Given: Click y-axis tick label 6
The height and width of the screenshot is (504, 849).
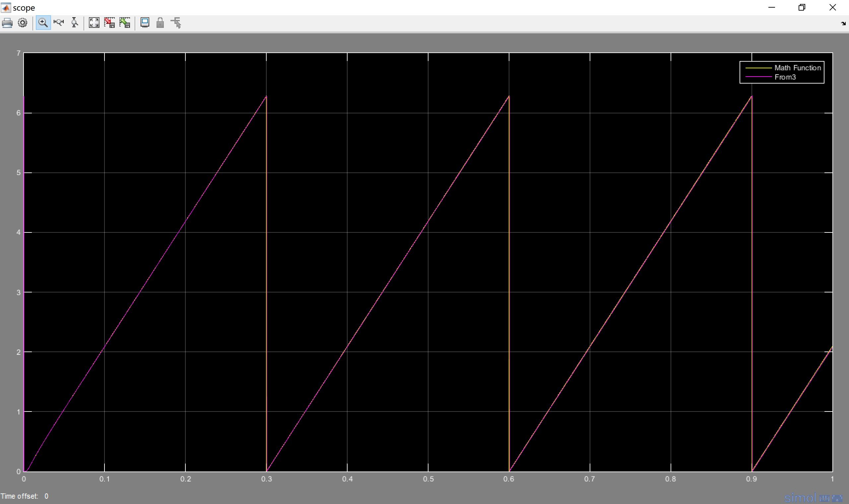Looking at the screenshot, I should click(18, 113).
